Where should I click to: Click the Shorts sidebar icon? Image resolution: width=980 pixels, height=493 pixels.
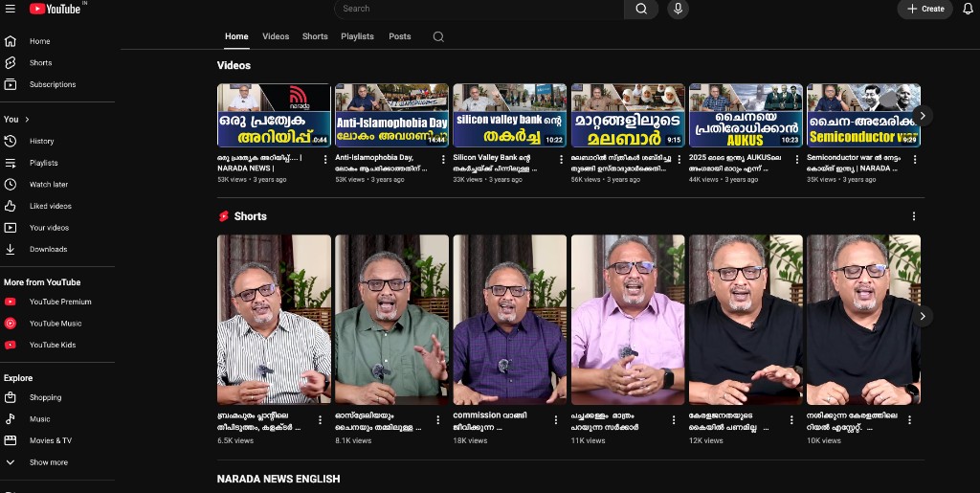(10, 62)
